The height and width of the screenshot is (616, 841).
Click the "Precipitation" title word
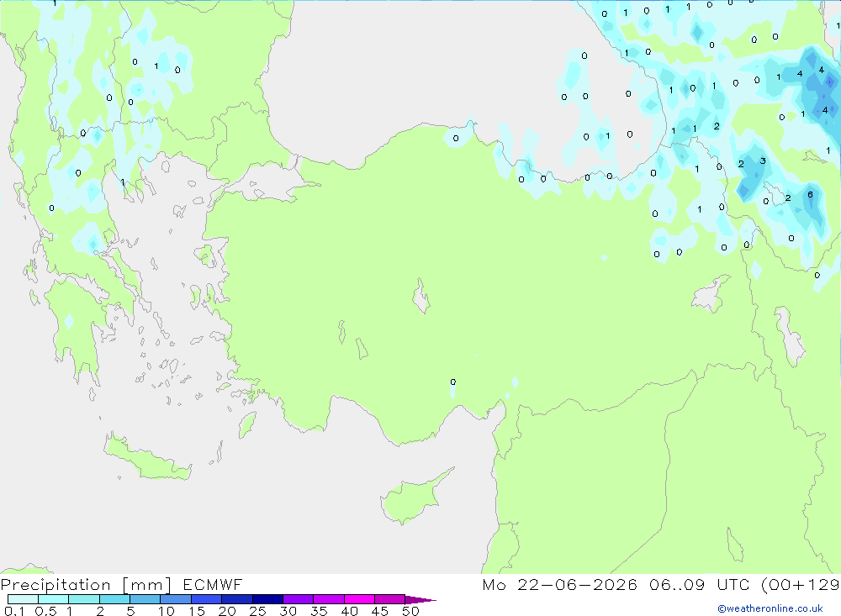point(56,585)
